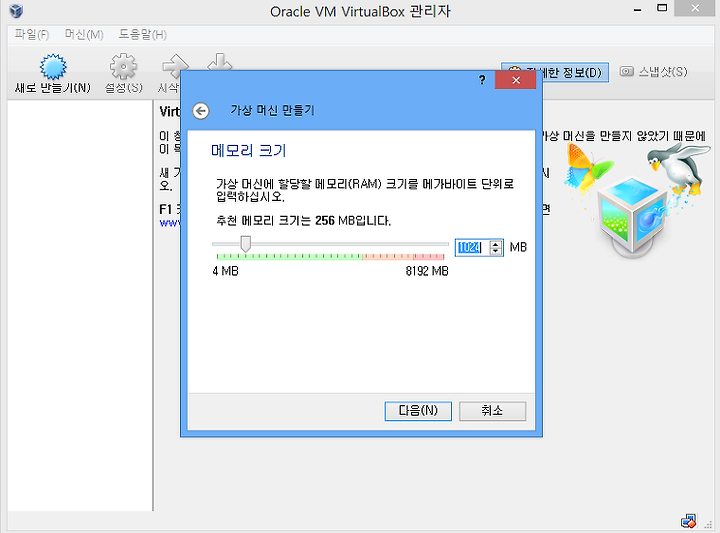Click the Discard down-arrow toolbar icon
Viewport: 720px width, 533px height.
[x=219, y=62]
